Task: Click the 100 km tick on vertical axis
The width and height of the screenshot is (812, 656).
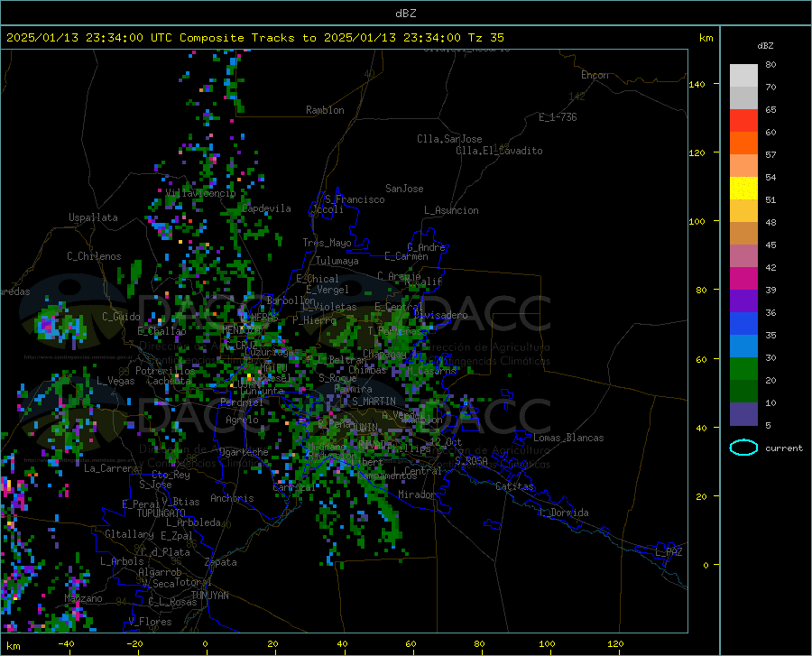Action: [697, 221]
